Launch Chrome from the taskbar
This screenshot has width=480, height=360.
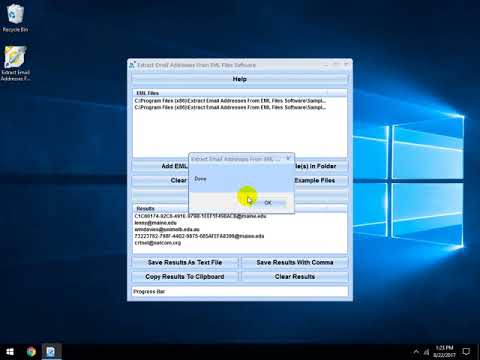pyautogui.click(x=31, y=352)
